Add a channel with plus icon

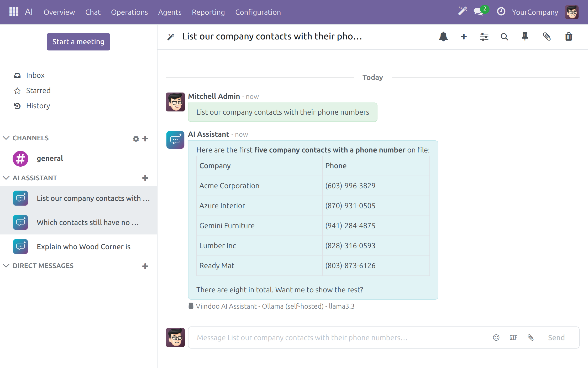tap(145, 139)
